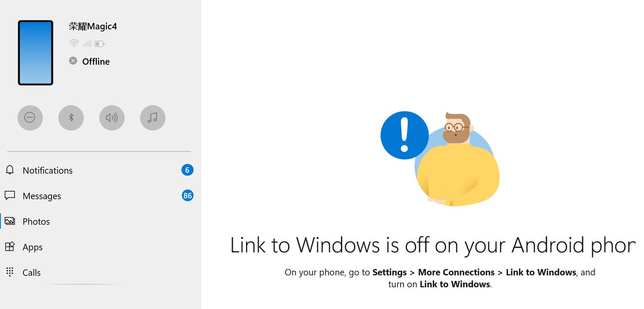The width and height of the screenshot is (644, 309).
Task: Click the Messages speech bubble icon
Action: pos(10,196)
